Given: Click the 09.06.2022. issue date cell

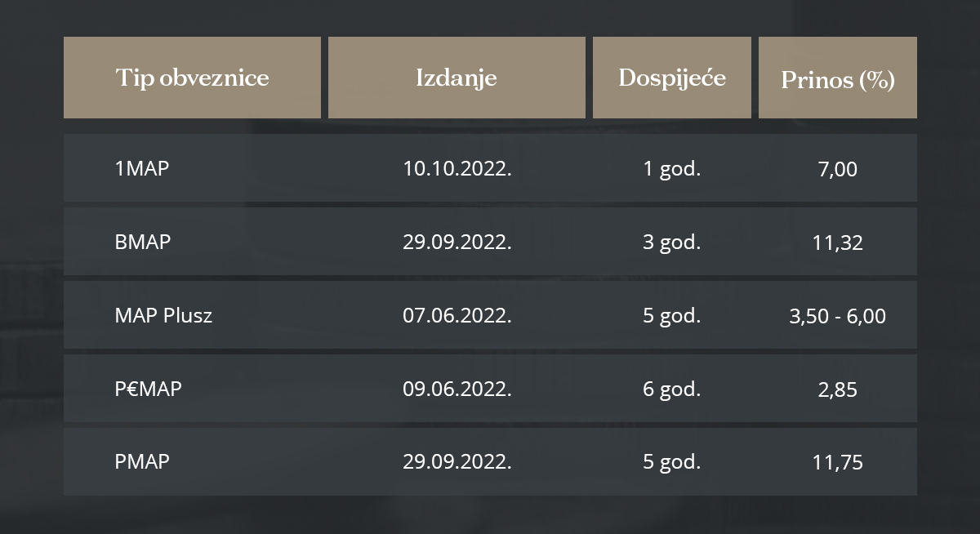Looking at the screenshot, I should point(457,389).
